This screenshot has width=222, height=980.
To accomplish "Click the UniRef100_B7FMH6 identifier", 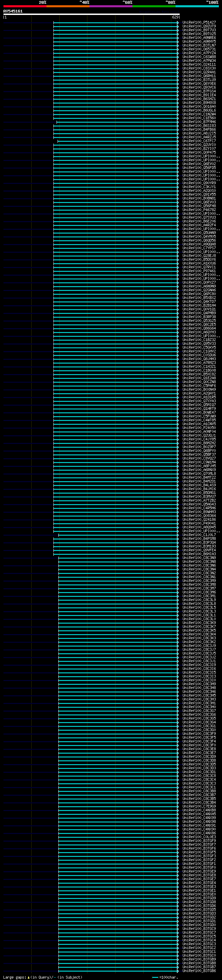I will pyautogui.click(x=199, y=122).
